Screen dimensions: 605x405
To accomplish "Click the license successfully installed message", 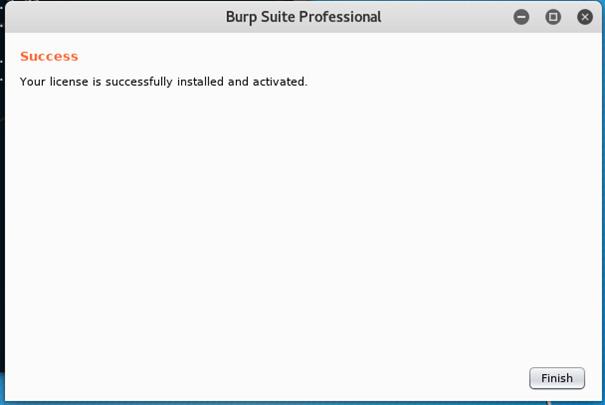I will (x=163, y=81).
